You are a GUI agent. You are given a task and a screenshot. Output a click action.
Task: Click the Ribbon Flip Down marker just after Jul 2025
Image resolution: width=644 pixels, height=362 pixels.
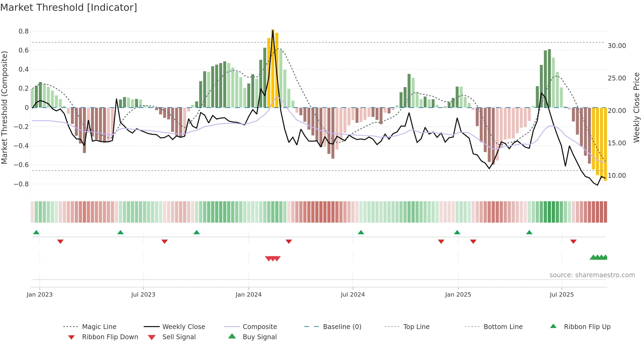pos(573,242)
